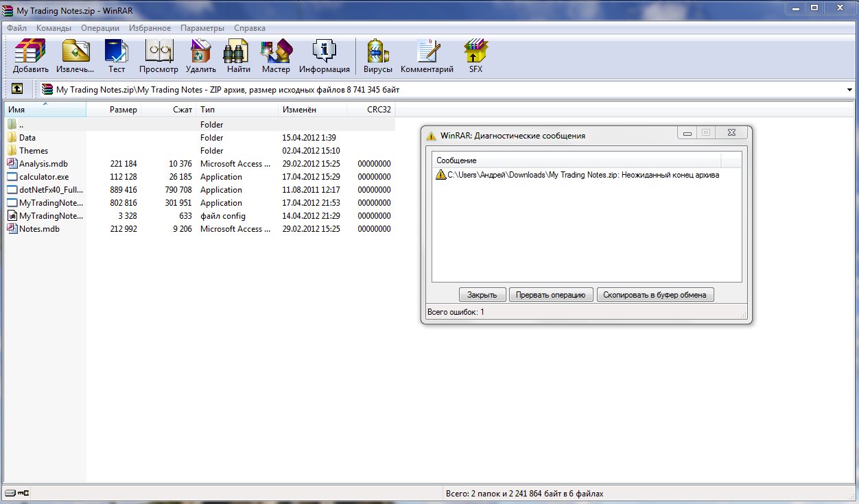The image size is (859, 504).
Task: Click the unexpected end of archive error message
Action: coord(583,175)
